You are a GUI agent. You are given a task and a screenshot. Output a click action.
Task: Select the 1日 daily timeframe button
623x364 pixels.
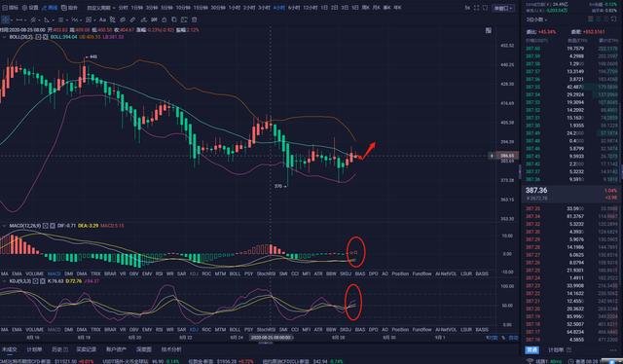click(324, 8)
